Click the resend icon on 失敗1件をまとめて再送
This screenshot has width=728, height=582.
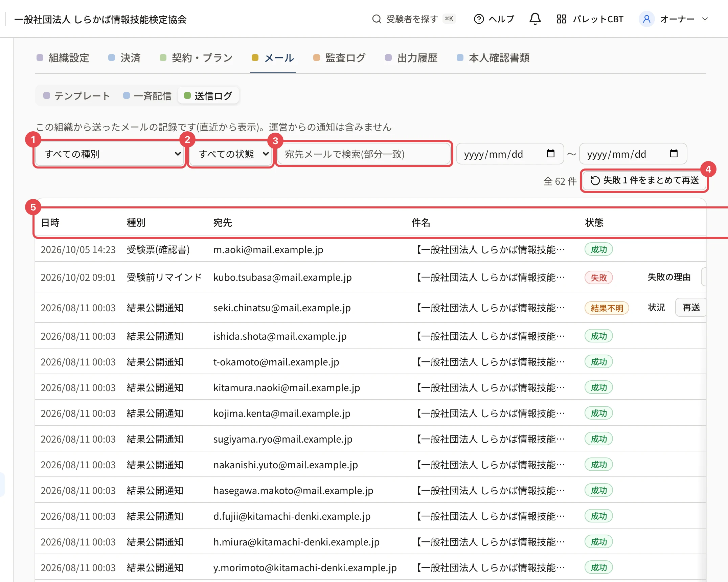pos(595,181)
